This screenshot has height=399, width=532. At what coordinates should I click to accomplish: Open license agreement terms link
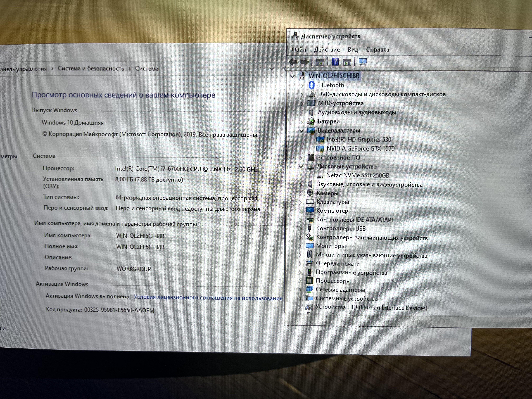[208, 298]
